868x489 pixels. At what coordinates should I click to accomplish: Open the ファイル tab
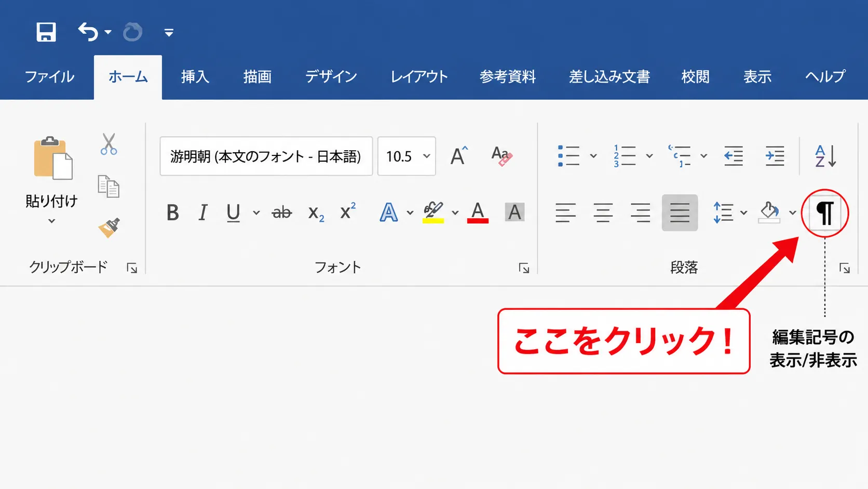49,77
